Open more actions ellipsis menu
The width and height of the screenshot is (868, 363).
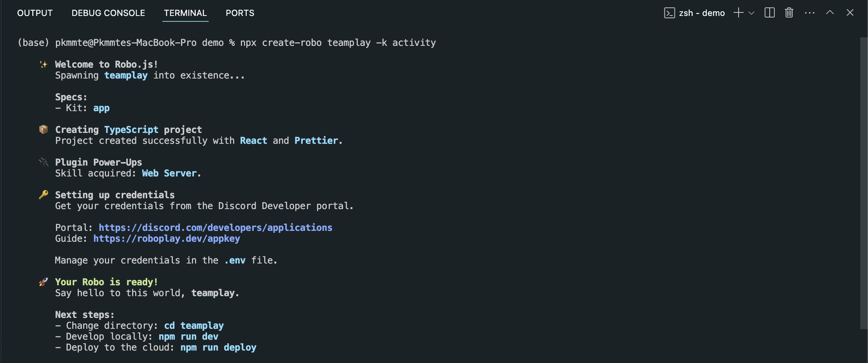(810, 13)
